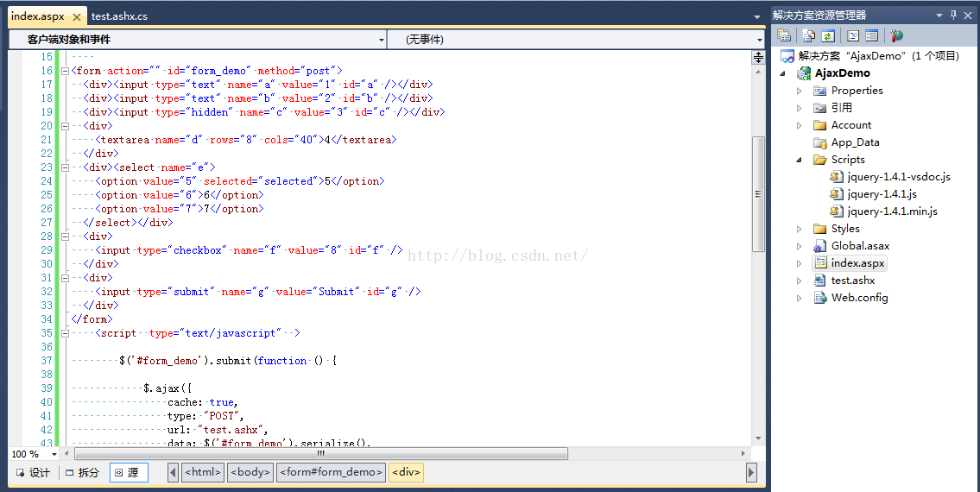The height and width of the screenshot is (492, 980).
Task: Collapse the AjaxDemo project node
Action: coord(783,73)
